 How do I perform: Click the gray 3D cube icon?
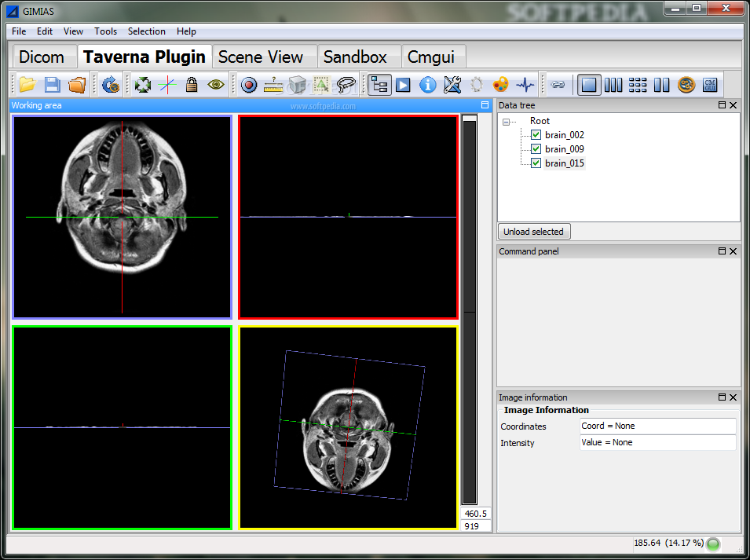coord(297,85)
